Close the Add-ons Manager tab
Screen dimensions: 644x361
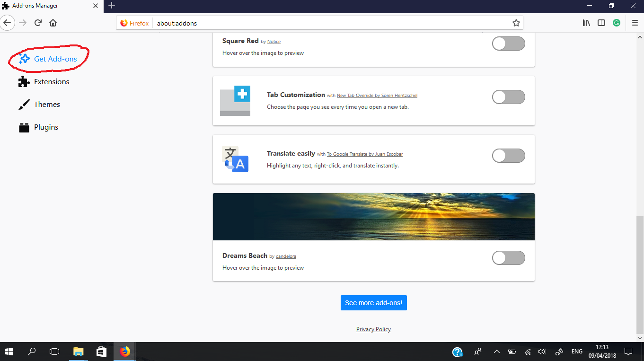(x=96, y=6)
